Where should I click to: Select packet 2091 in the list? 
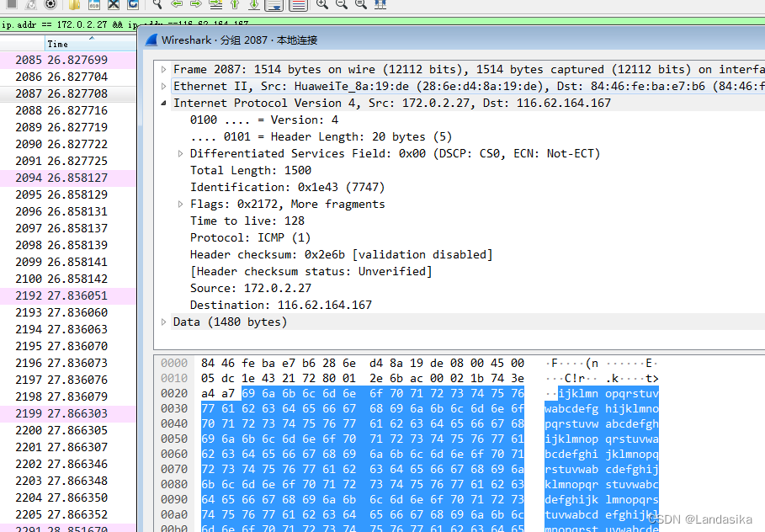(x=68, y=161)
